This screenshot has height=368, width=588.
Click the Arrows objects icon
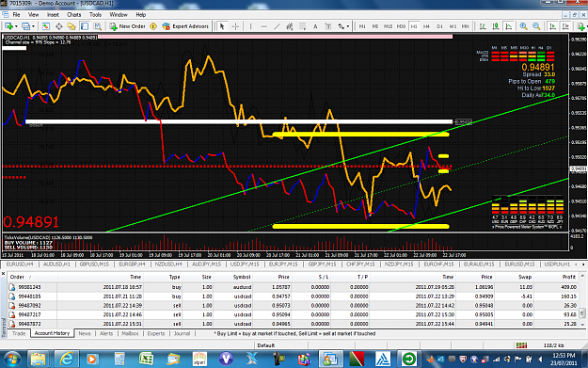(x=341, y=26)
